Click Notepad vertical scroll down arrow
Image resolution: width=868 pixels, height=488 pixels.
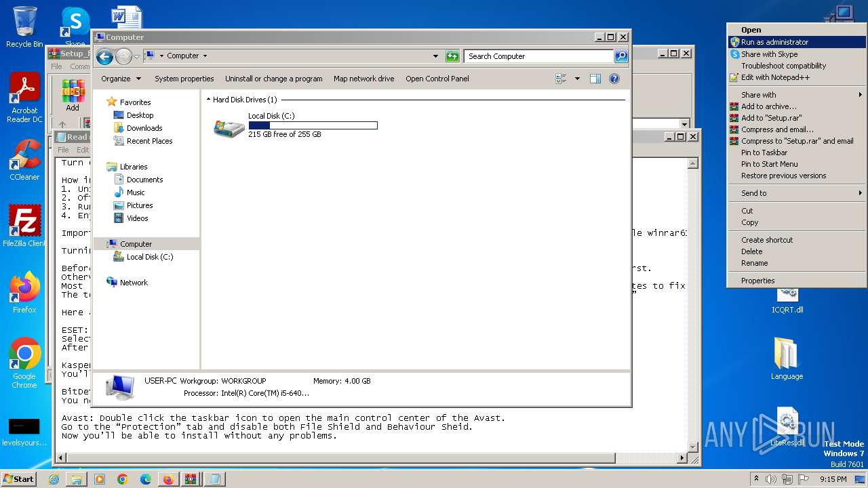coord(692,447)
